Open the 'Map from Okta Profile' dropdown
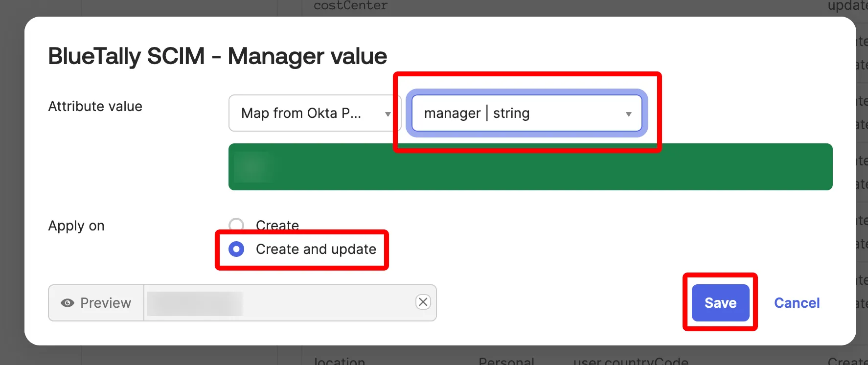 315,113
